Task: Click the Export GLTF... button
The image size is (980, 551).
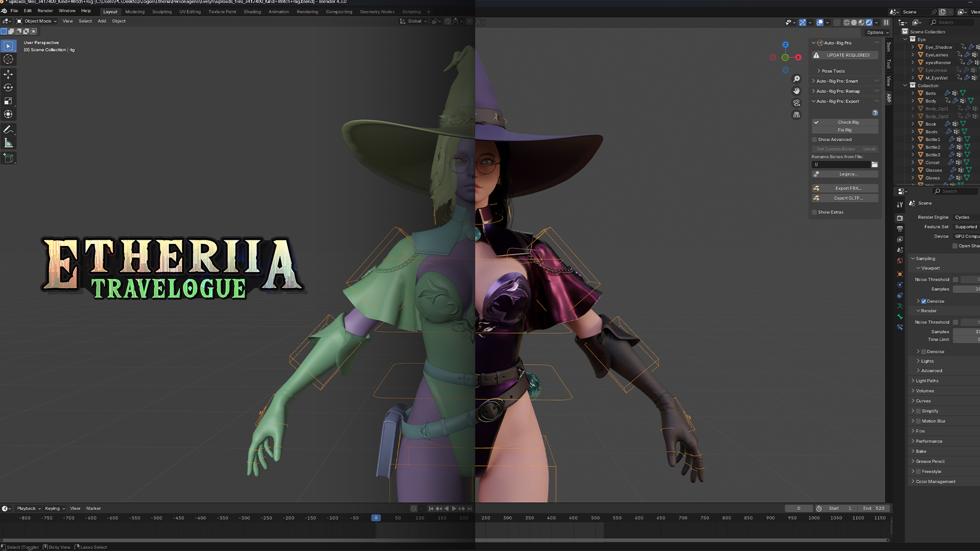Action: 845,198
